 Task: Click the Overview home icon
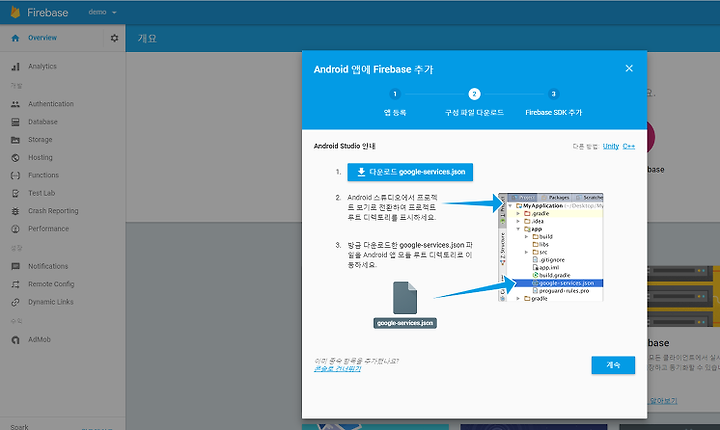[x=15, y=38]
